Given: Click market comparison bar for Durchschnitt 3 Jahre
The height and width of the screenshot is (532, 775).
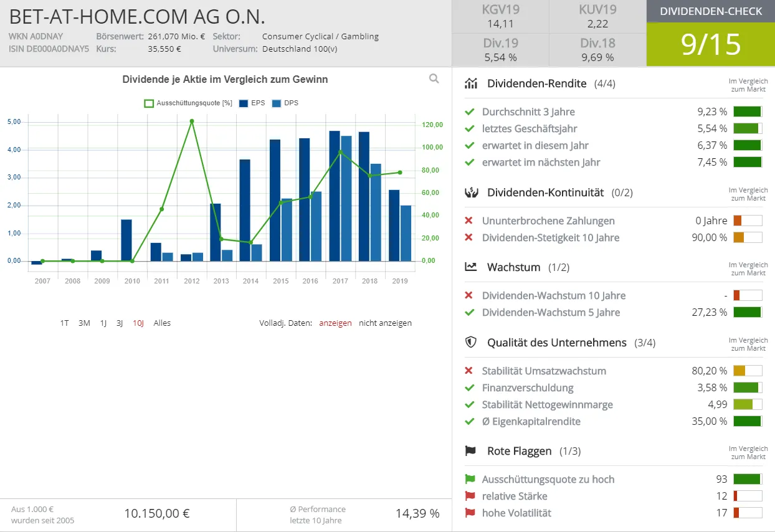Looking at the screenshot, I should (x=748, y=112).
